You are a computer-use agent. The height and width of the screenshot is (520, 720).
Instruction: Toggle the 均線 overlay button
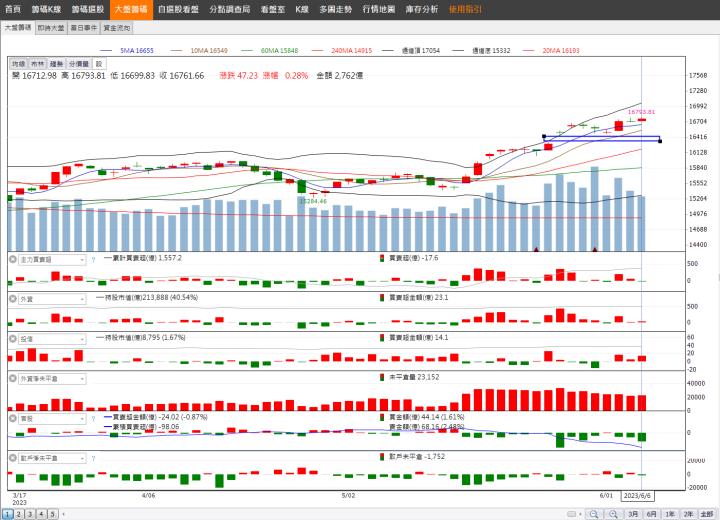coord(18,63)
